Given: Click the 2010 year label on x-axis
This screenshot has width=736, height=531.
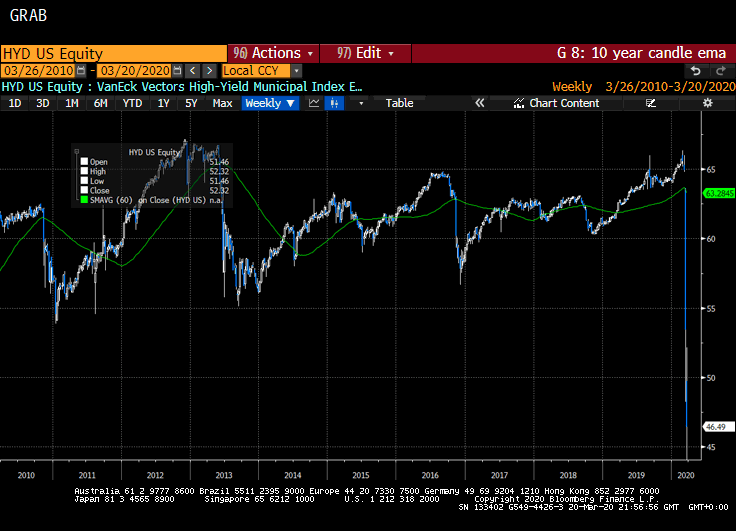Looking at the screenshot, I should click(x=26, y=475).
